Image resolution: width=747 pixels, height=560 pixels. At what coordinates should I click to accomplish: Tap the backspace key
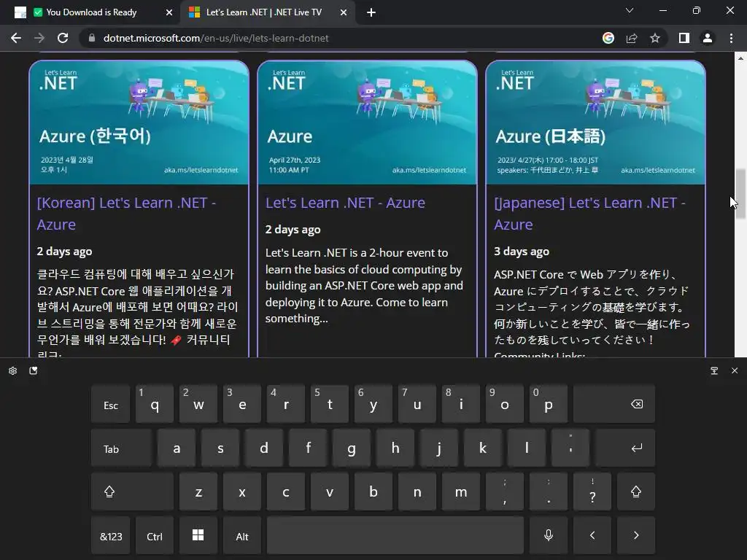614,404
